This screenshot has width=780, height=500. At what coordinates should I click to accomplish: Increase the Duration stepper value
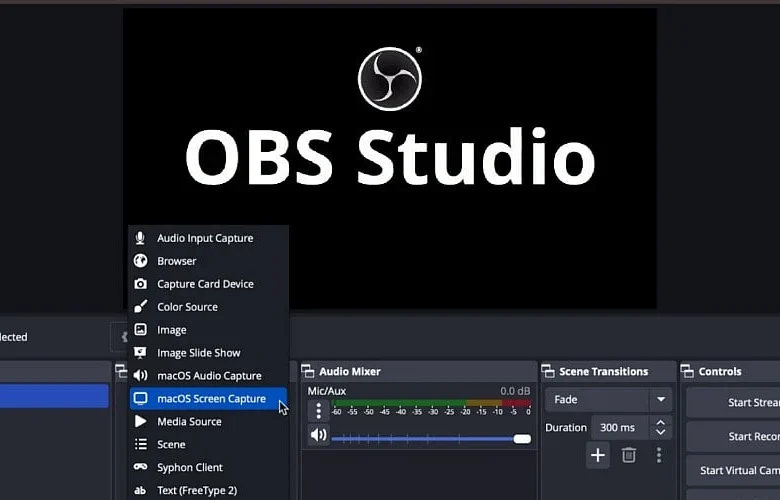pos(661,423)
